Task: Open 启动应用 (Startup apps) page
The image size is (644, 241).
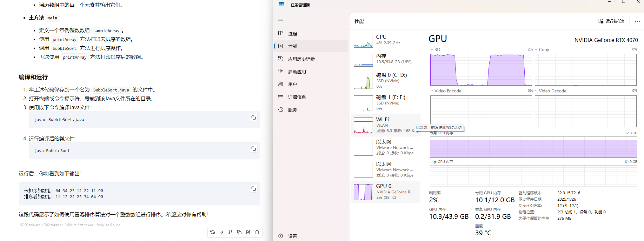Action: pyautogui.click(x=297, y=72)
